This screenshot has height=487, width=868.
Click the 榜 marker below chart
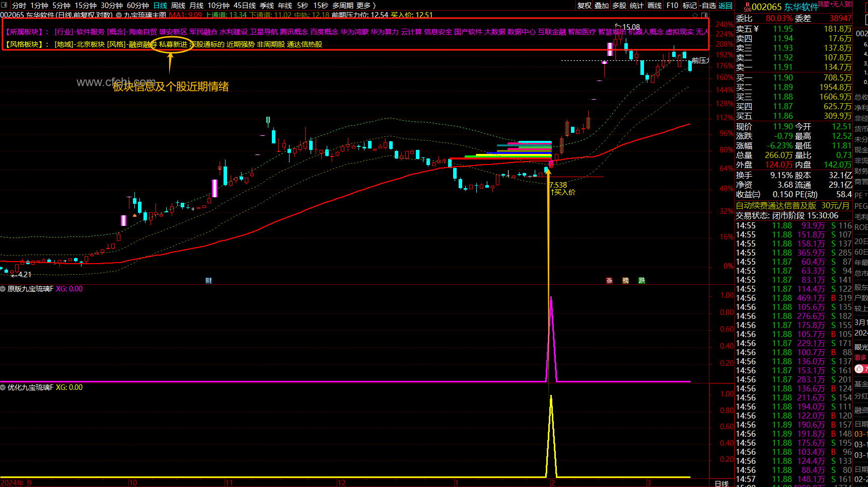[x=625, y=281]
